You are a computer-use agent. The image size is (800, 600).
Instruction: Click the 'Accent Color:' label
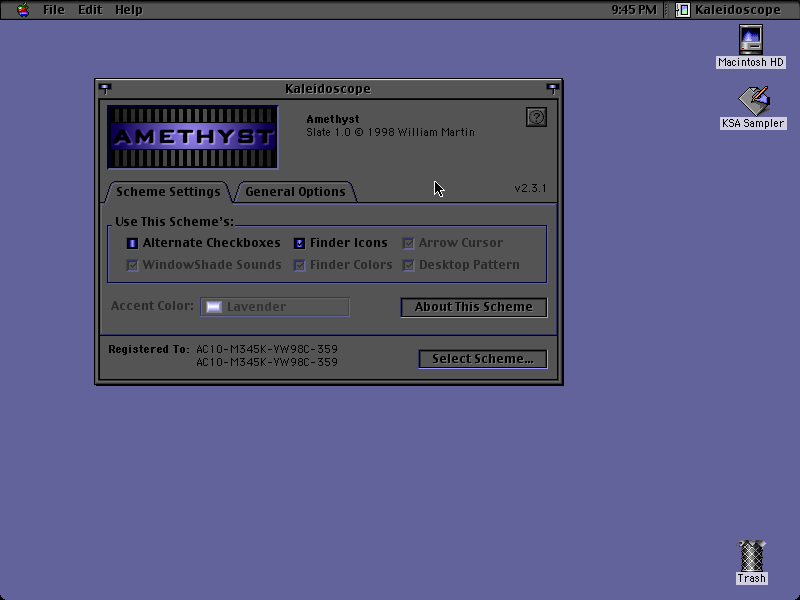(x=152, y=306)
